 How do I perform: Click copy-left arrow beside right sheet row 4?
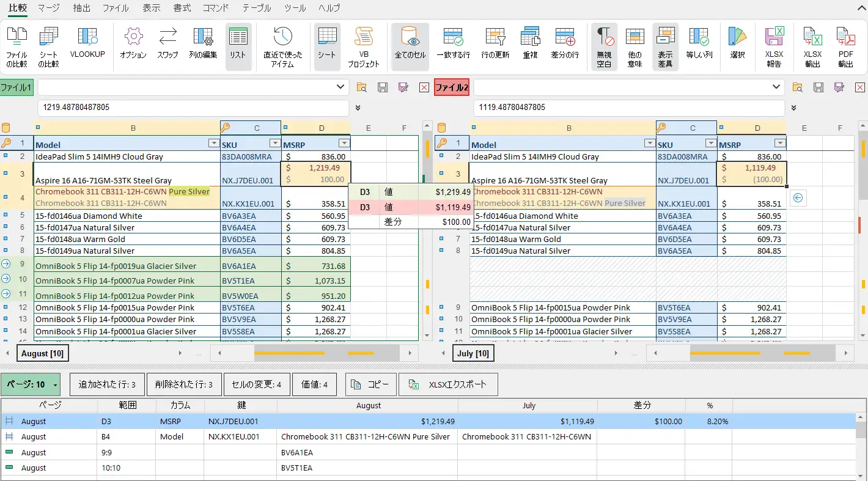click(798, 197)
